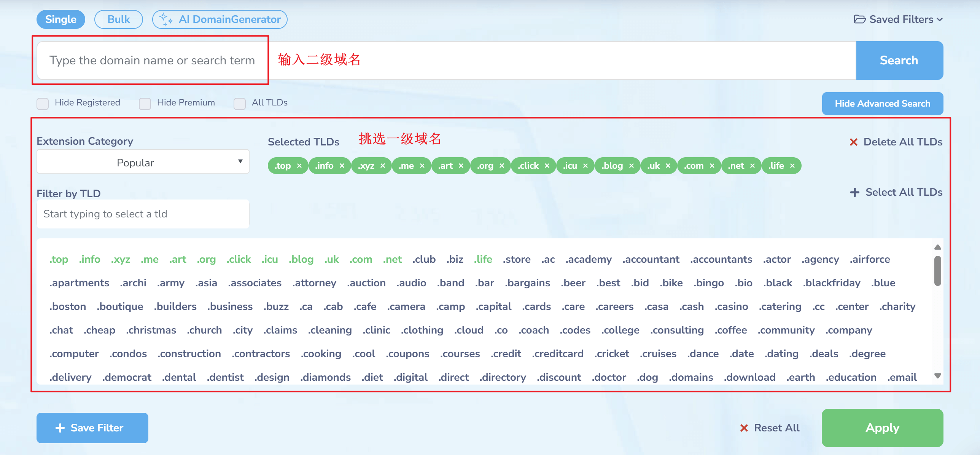Remove the .life selected TLD tag
This screenshot has width=980, height=455.
(792, 166)
